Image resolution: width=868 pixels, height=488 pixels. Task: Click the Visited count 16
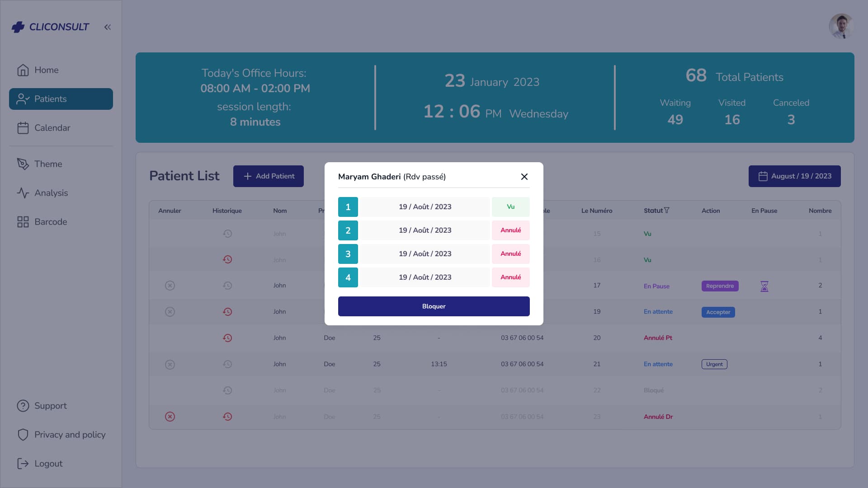pos(732,120)
